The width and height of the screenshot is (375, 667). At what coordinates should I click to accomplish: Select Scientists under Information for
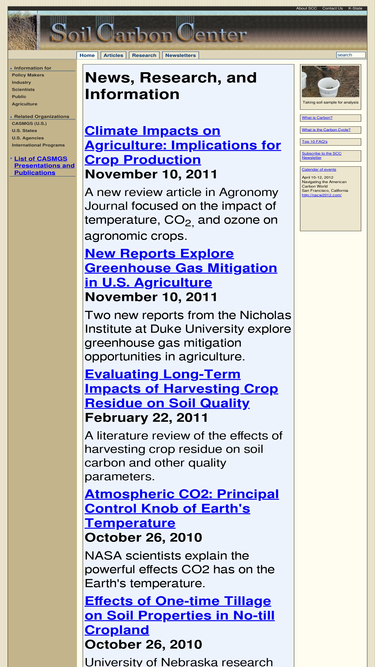point(23,90)
